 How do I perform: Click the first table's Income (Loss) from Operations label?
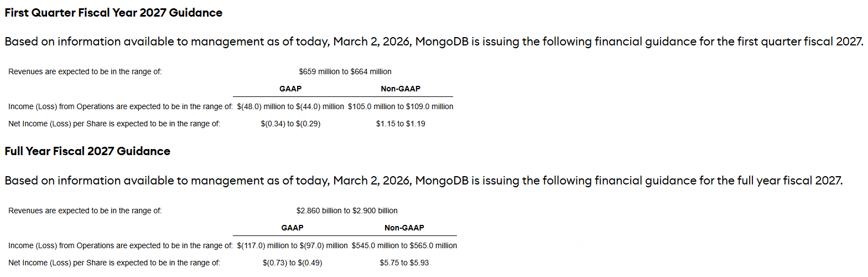[120, 106]
